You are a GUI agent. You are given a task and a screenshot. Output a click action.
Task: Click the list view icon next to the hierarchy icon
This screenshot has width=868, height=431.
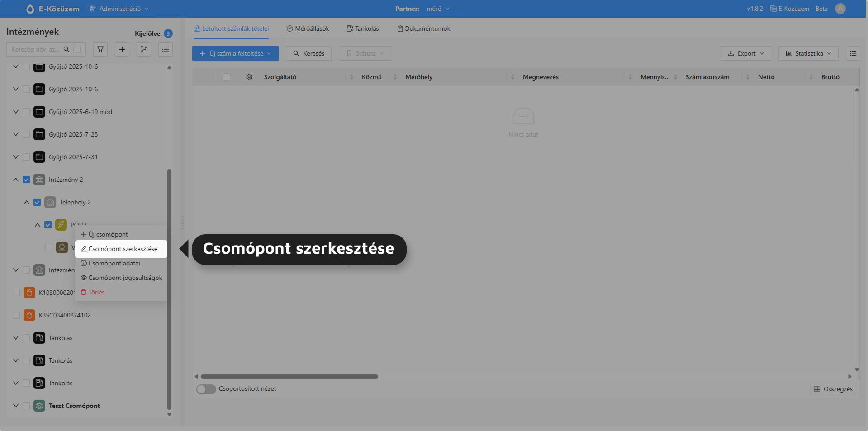[165, 49]
